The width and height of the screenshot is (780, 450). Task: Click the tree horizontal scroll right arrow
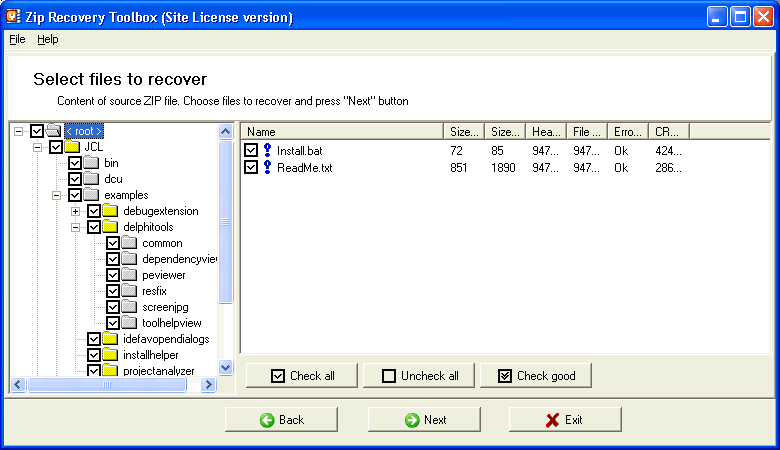tap(208, 384)
